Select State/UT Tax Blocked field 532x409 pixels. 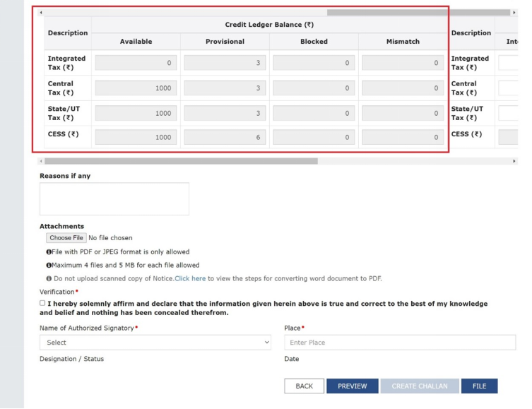pos(314,113)
